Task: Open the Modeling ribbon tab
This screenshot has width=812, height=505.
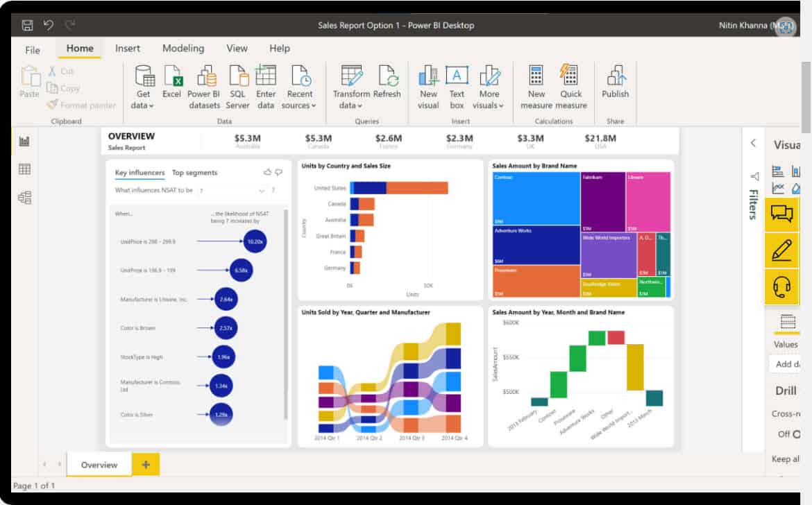Action: click(x=183, y=48)
